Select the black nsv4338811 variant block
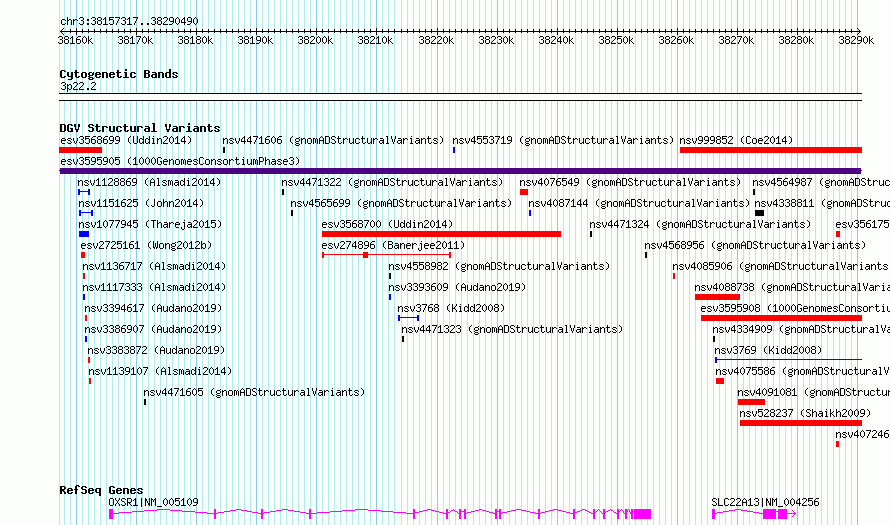890x525 pixels. [x=759, y=213]
